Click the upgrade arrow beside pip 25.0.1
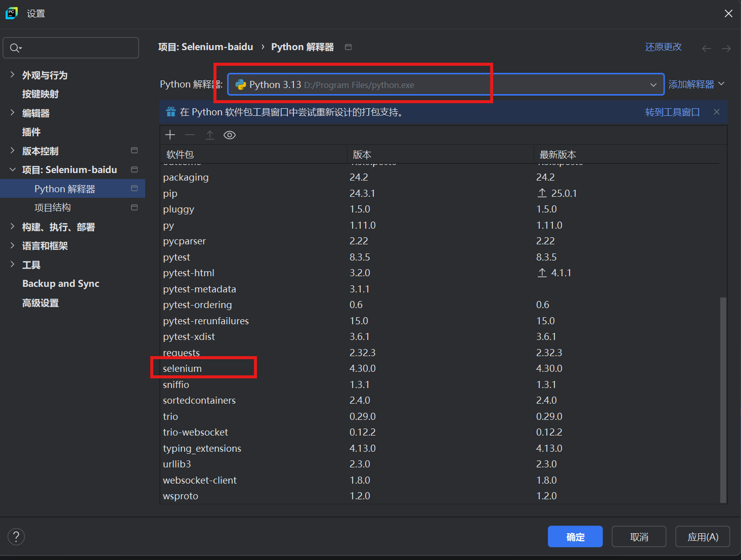741x560 pixels. tap(542, 193)
